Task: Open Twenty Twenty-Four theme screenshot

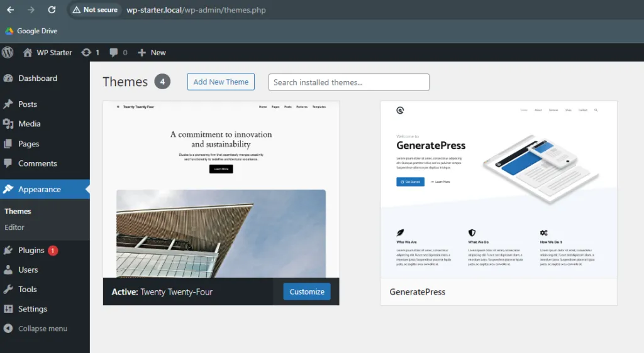Action: 221,190
